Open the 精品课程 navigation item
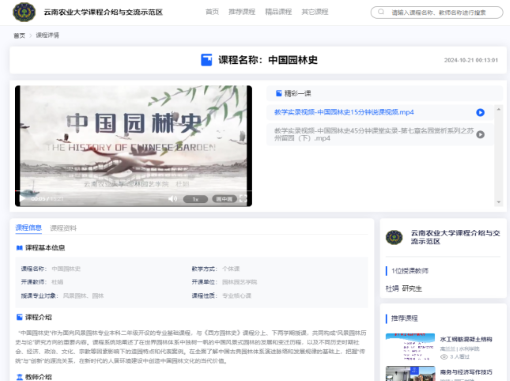This screenshot has width=510, height=381. [278, 12]
